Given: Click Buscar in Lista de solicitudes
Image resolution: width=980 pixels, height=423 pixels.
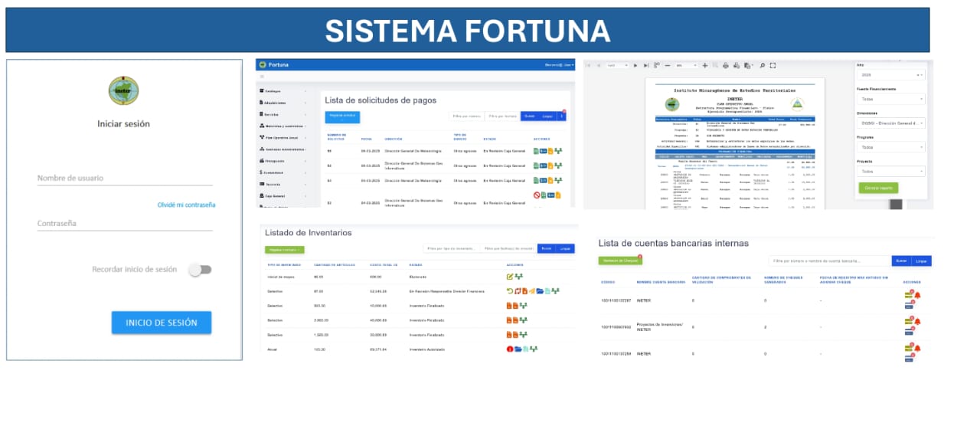Looking at the screenshot, I should click(x=529, y=116).
